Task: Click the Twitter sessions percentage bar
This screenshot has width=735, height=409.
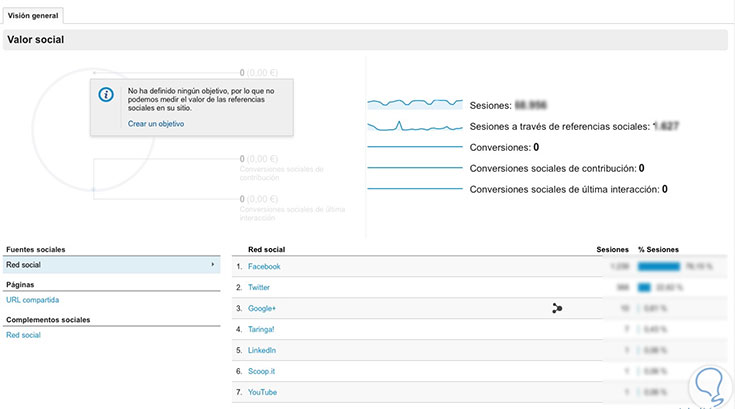Action: pyautogui.click(x=643, y=287)
